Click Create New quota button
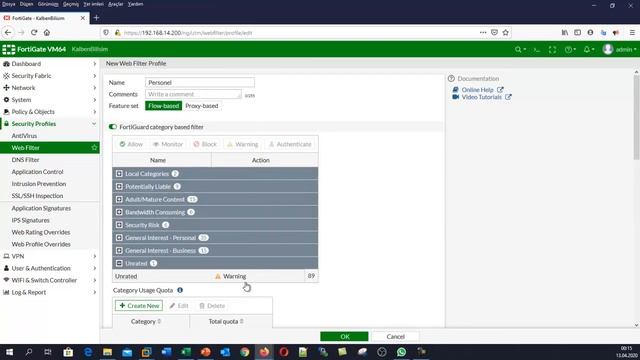This screenshot has width=640, height=360. tap(139, 306)
